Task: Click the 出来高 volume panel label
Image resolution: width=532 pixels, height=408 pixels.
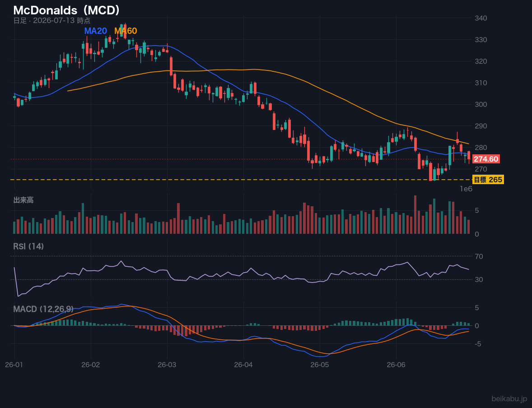Action: 23,200
